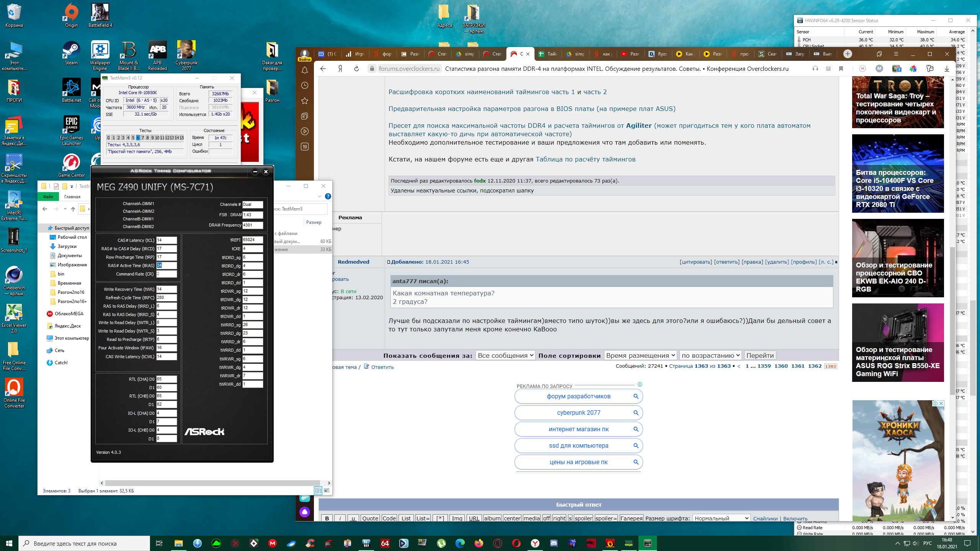Reload the overclockers forum page

click(356, 69)
